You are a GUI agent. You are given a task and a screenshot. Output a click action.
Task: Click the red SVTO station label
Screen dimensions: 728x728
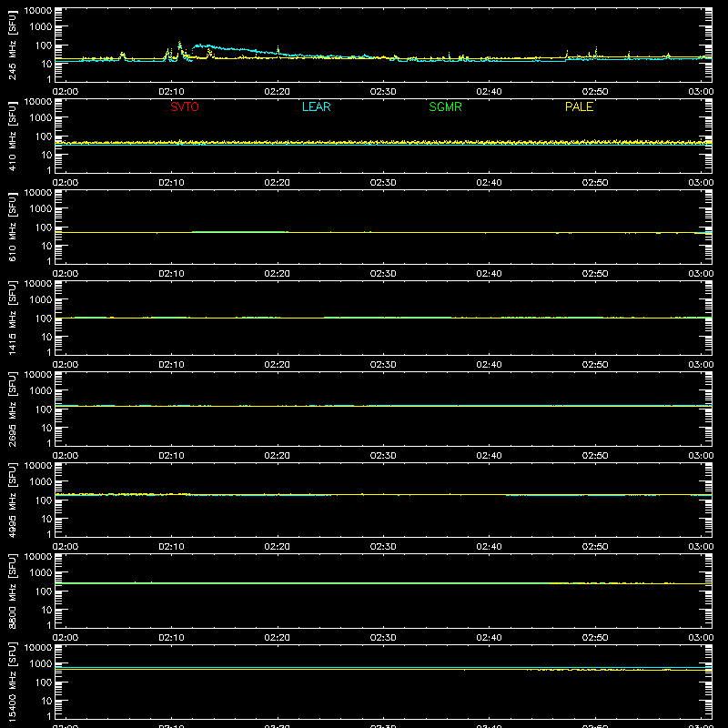click(x=185, y=106)
